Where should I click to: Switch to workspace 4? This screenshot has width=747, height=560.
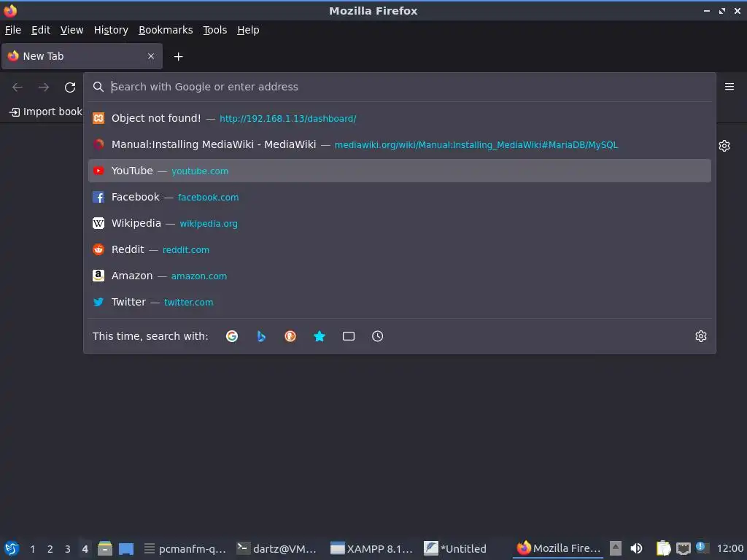pyautogui.click(x=85, y=549)
